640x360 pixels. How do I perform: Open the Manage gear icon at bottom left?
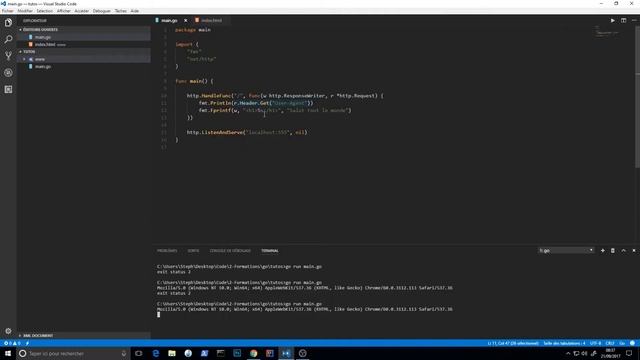click(x=8, y=331)
